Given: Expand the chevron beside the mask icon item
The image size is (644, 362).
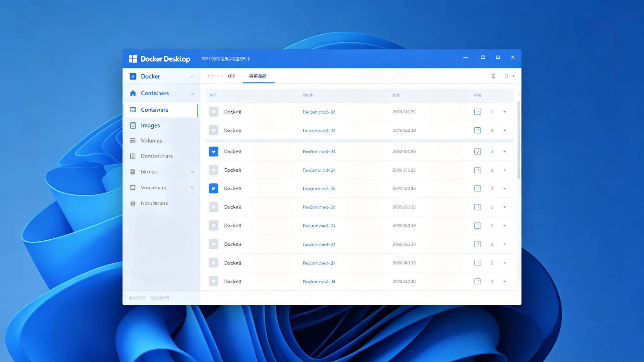Looking at the screenshot, I should point(192,172).
